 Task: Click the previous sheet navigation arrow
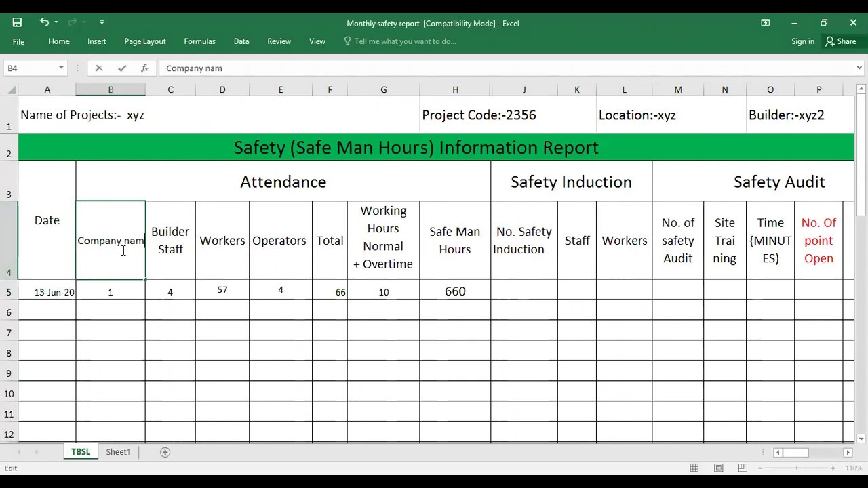pyautogui.click(x=18, y=452)
